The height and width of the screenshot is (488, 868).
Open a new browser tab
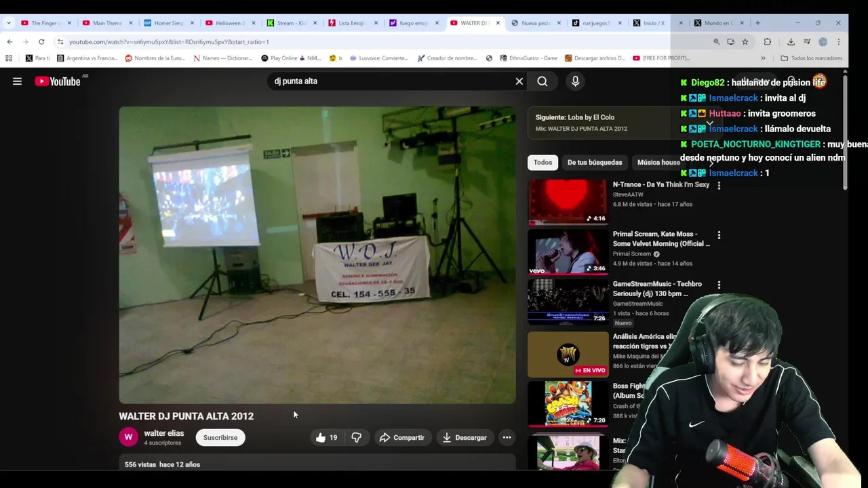[x=757, y=23]
